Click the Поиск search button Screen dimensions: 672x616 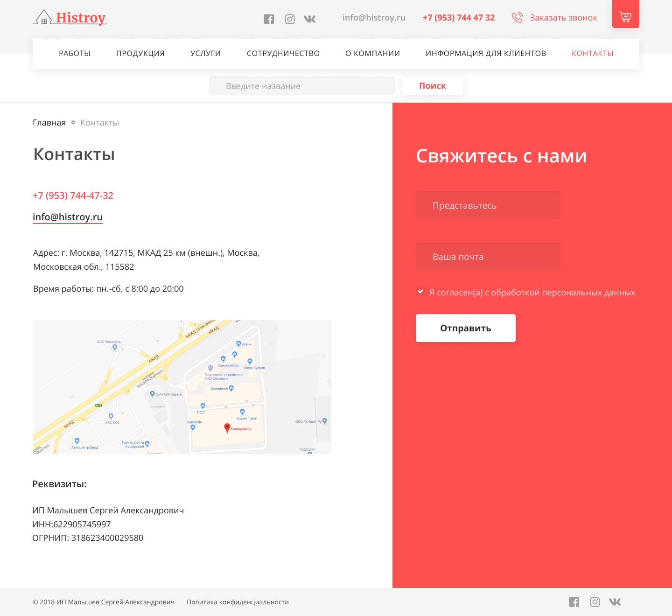pyautogui.click(x=433, y=86)
